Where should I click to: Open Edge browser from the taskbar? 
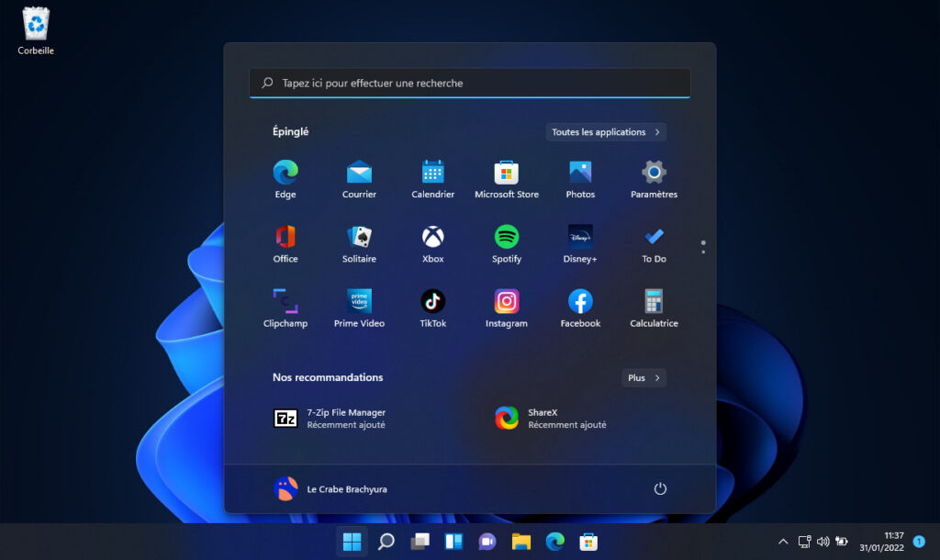tap(555, 542)
